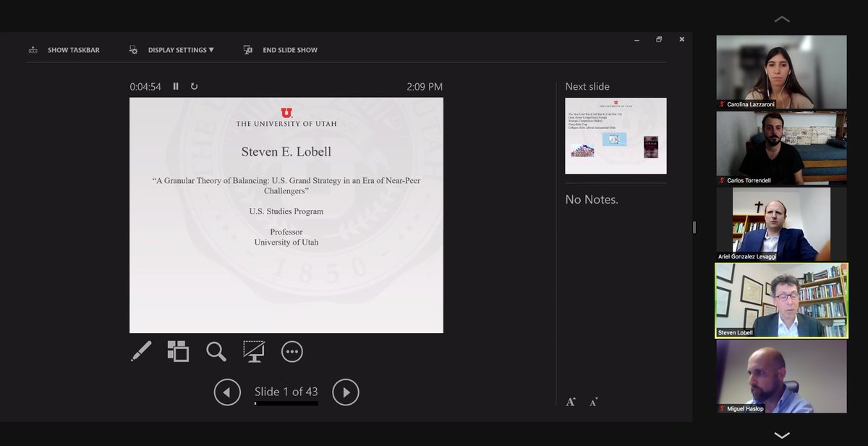Click the muted microphone icon by Carlos Torrendell
Image resolution: width=868 pixels, height=446 pixels.
(722, 180)
